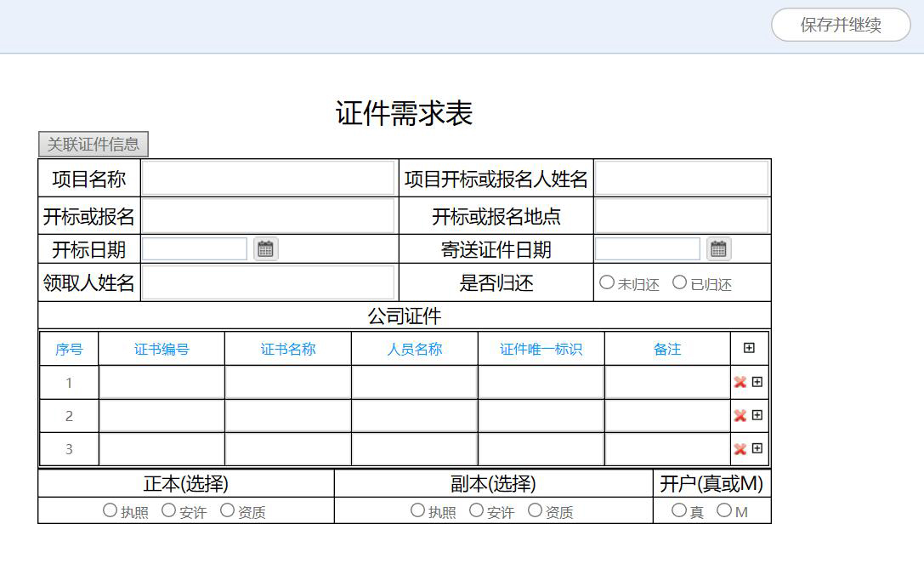This screenshot has width=924, height=581.
Task: Click 关联证件信息 button
Action: point(94,145)
